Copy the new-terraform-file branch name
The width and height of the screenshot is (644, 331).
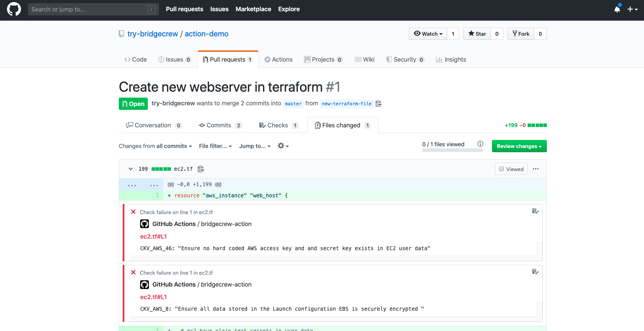(x=378, y=104)
